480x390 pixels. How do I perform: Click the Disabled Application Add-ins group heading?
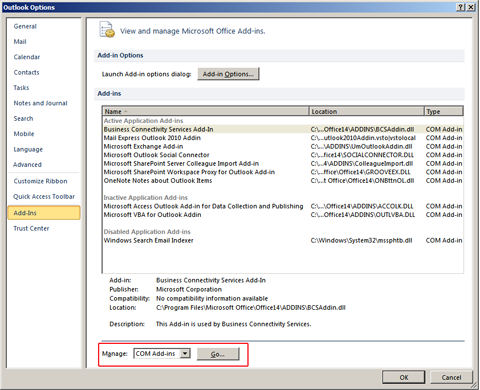[x=147, y=232]
